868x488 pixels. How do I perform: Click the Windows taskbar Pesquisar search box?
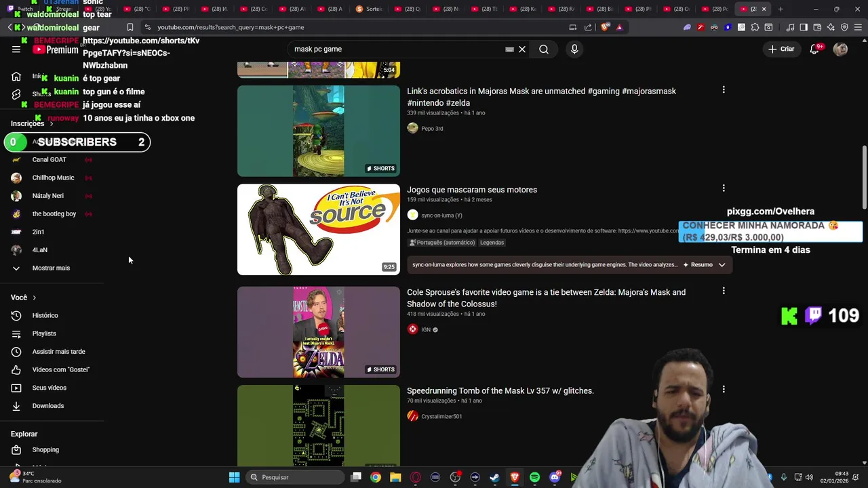click(295, 477)
